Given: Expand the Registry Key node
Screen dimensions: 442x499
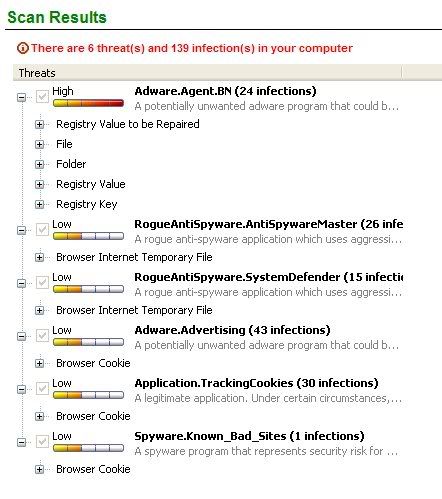Looking at the screenshot, I should coord(40,204).
